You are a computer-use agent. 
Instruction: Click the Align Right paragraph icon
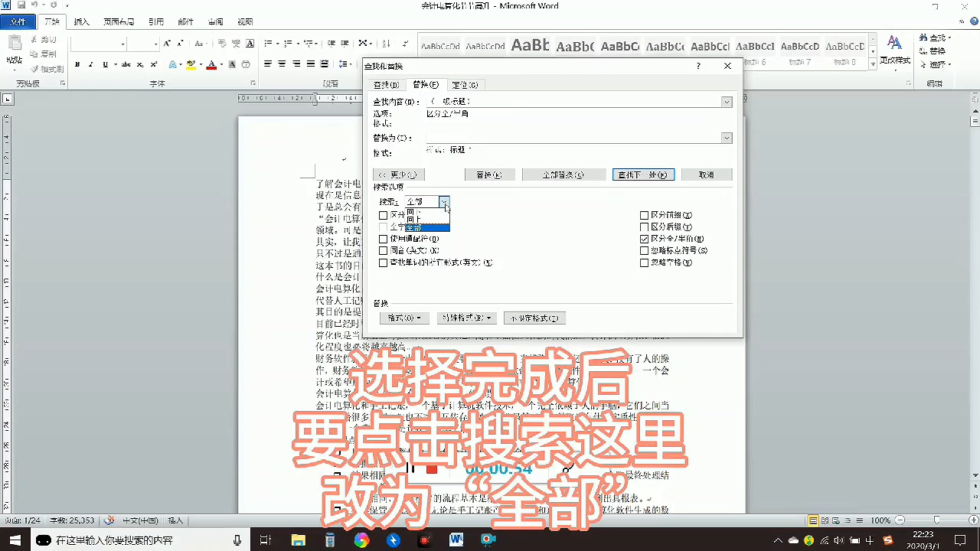pos(296,64)
